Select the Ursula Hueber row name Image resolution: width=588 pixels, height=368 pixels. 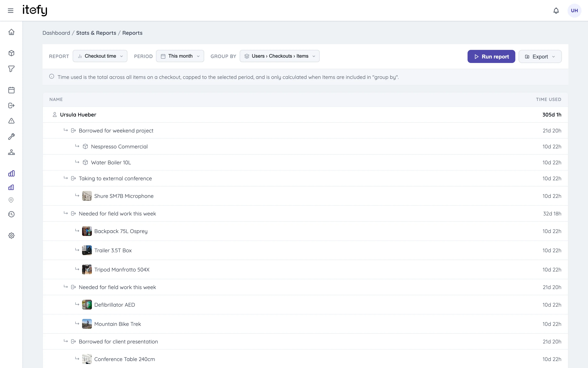[78, 115]
